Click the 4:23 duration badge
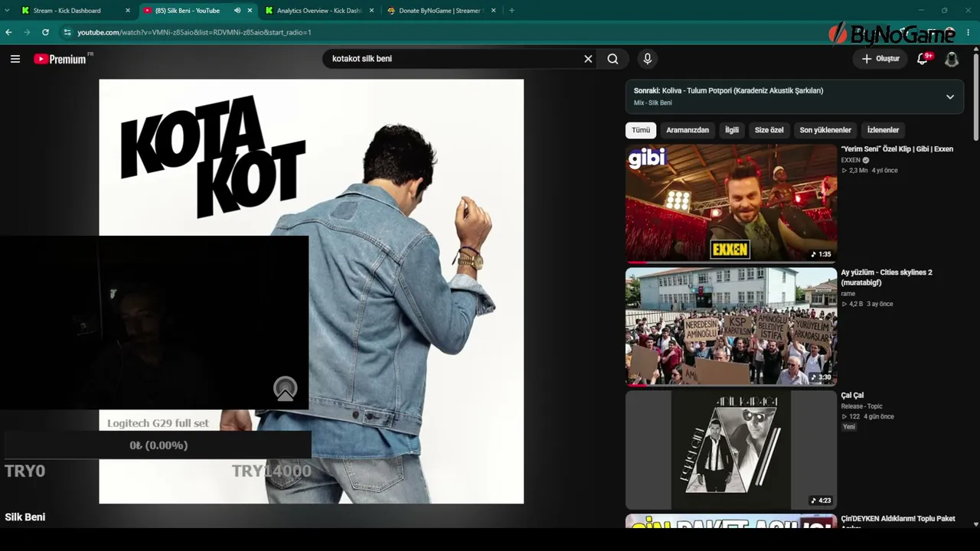 (x=821, y=500)
